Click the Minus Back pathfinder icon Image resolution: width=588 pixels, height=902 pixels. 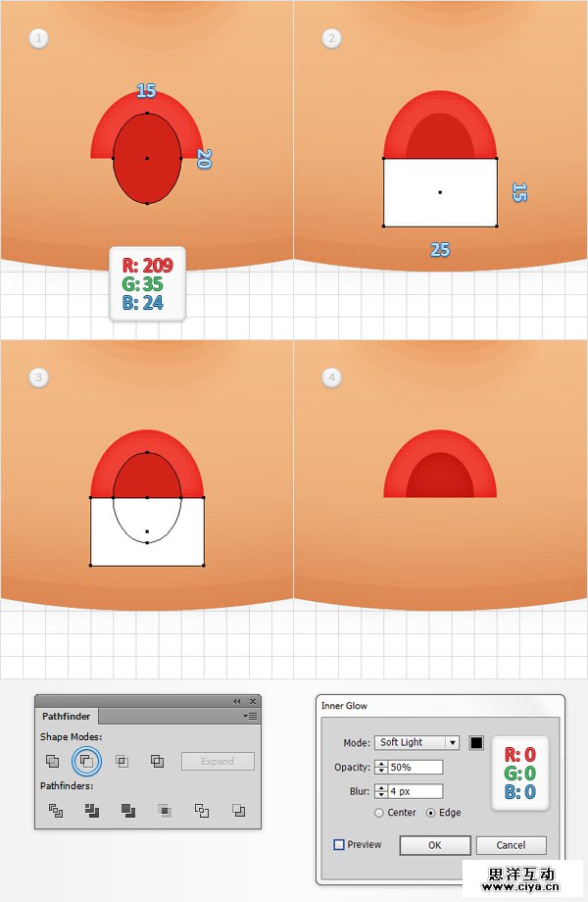[x=238, y=811]
